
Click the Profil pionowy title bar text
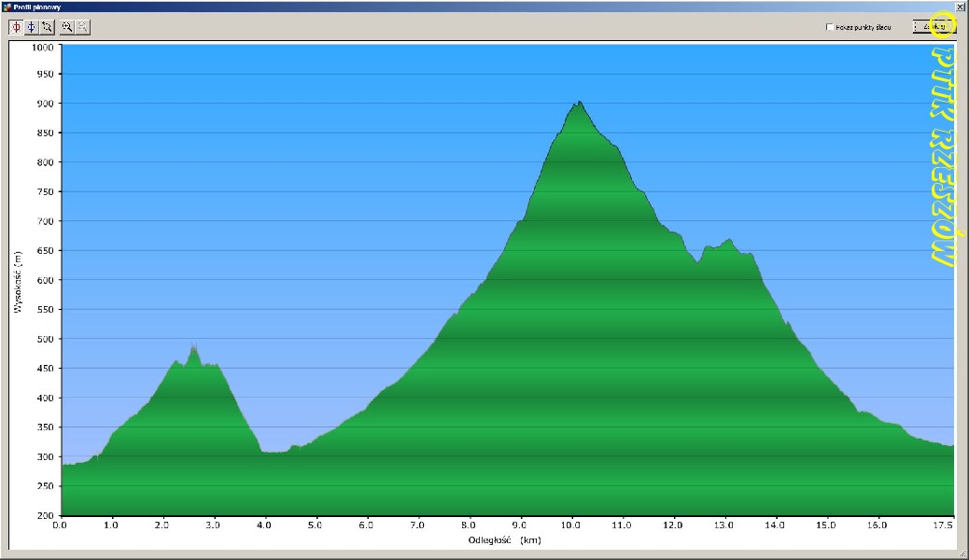[x=35, y=7]
